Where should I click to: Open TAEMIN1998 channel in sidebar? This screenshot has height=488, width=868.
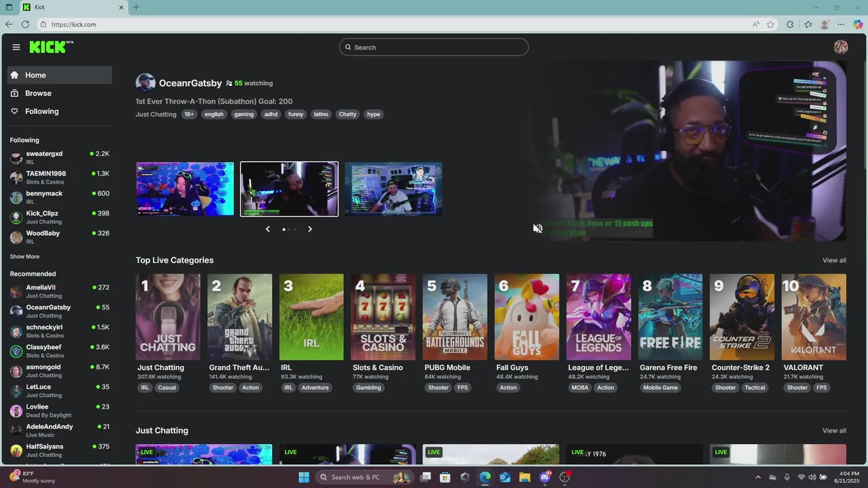point(60,178)
